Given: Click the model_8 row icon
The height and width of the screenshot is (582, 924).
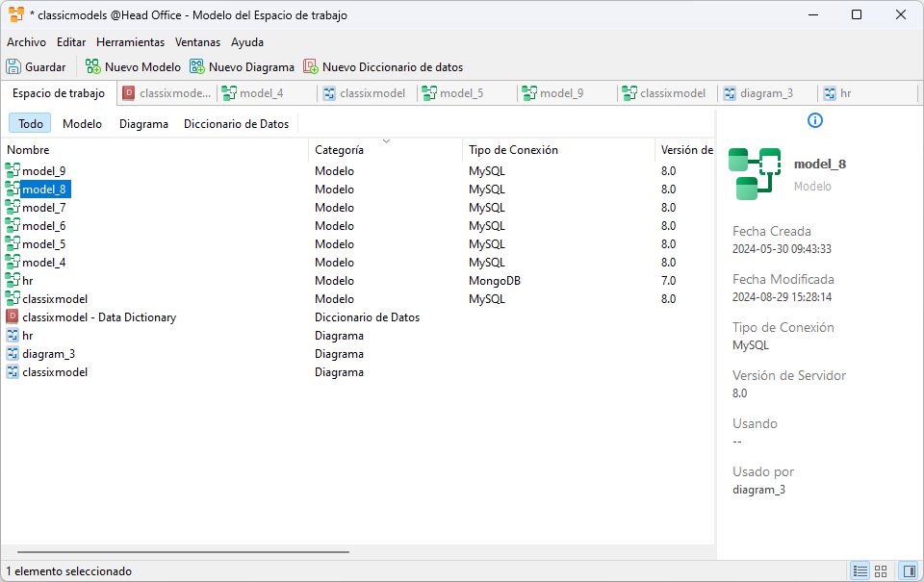Looking at the screenshot, I should tap(13, 190).
